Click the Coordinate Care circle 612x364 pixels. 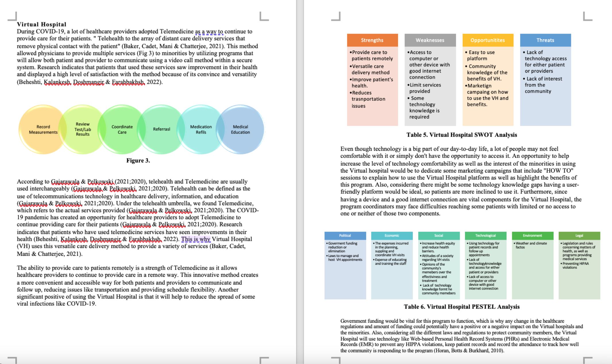(122, 129)
